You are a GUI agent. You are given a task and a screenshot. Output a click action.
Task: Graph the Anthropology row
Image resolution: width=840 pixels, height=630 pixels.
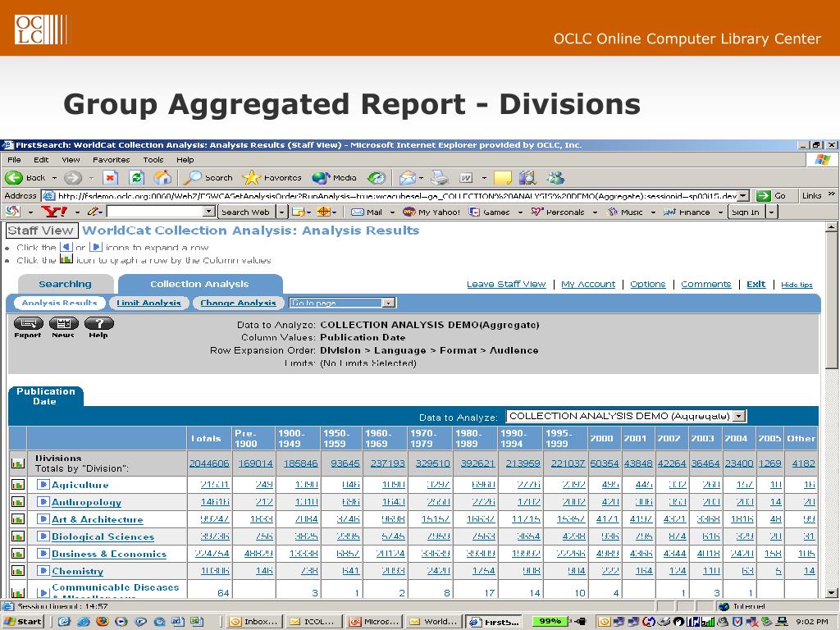point(18,502)
